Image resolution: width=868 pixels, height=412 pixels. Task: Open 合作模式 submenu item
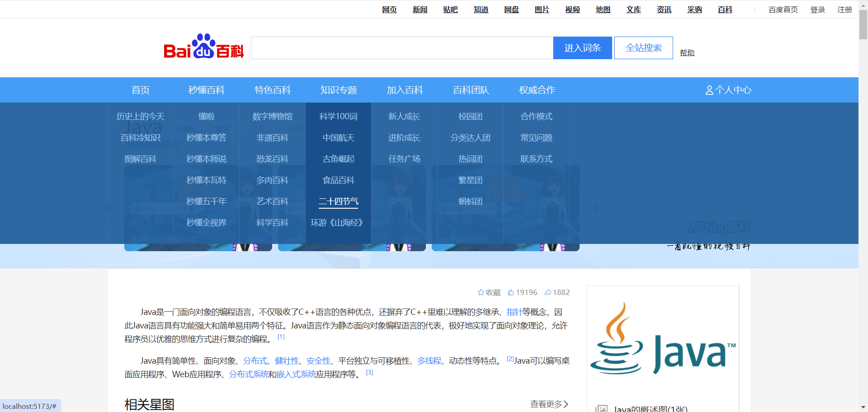point(537,117)
